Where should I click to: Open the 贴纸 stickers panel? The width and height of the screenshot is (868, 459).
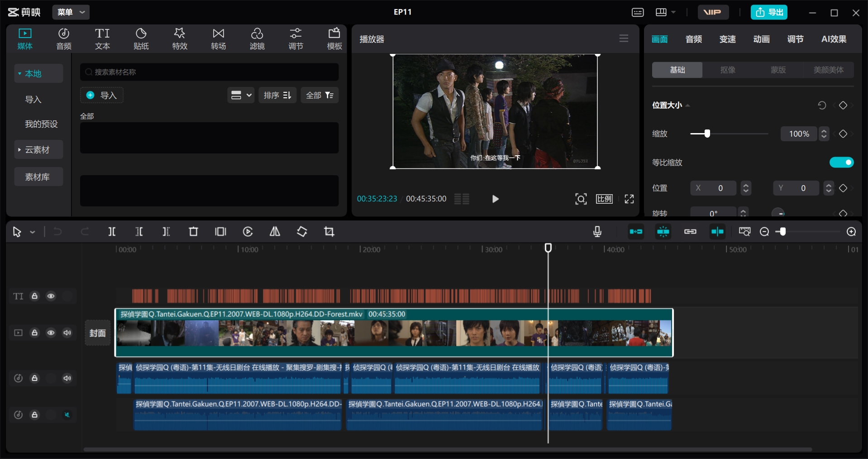pyautogui.click(x=141, y=39)
